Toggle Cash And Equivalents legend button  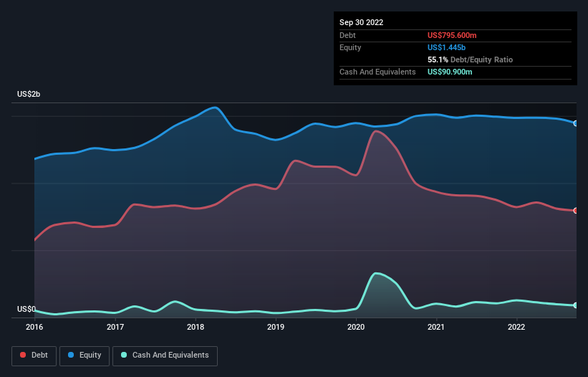(165, 355)
